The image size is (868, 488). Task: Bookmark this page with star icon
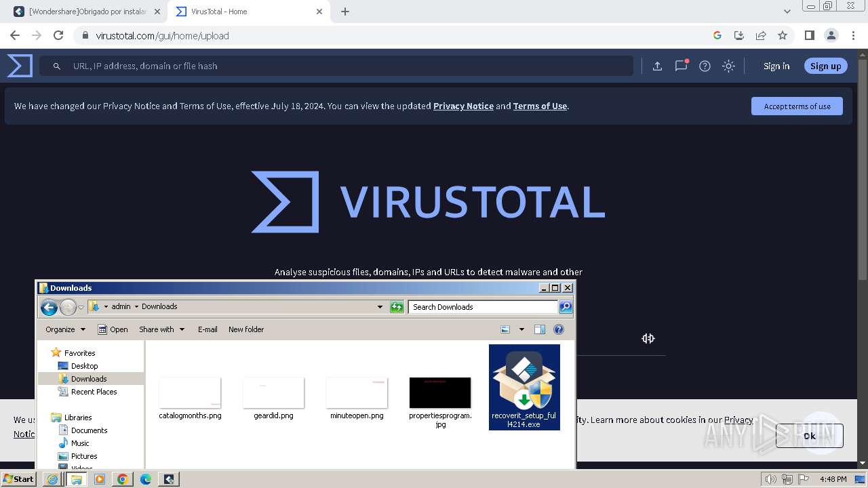point(783,35)
